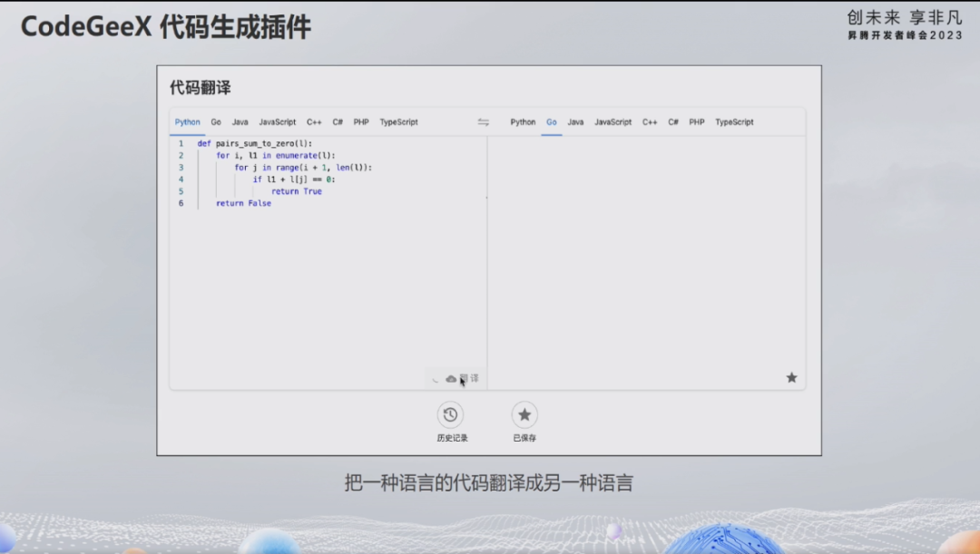The image size is (980, 554).
Task: Click code line 'for j in range(i + 1, len(l)):'
Action: (303, 168)
